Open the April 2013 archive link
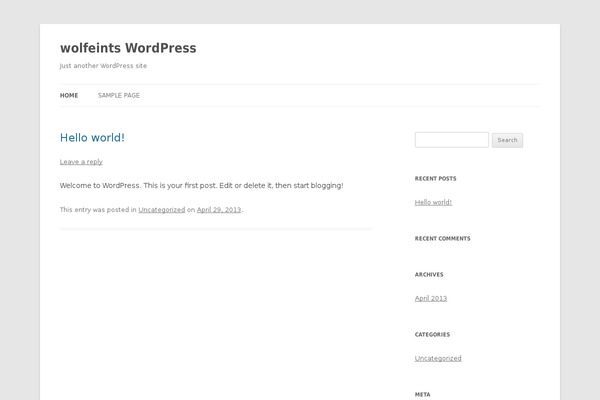Screen dimensions: 600x400 click(431, 298)
